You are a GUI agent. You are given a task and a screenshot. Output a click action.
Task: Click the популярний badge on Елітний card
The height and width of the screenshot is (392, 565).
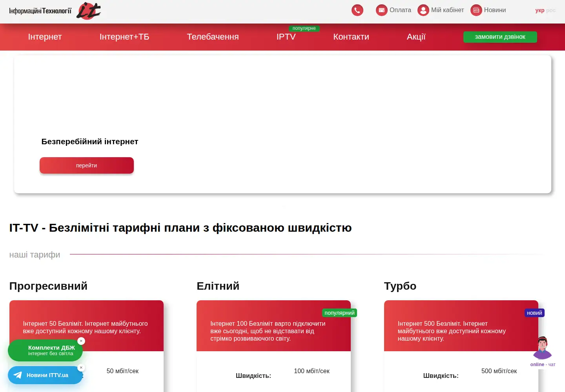pyautogui.click(x=339, y=313)
